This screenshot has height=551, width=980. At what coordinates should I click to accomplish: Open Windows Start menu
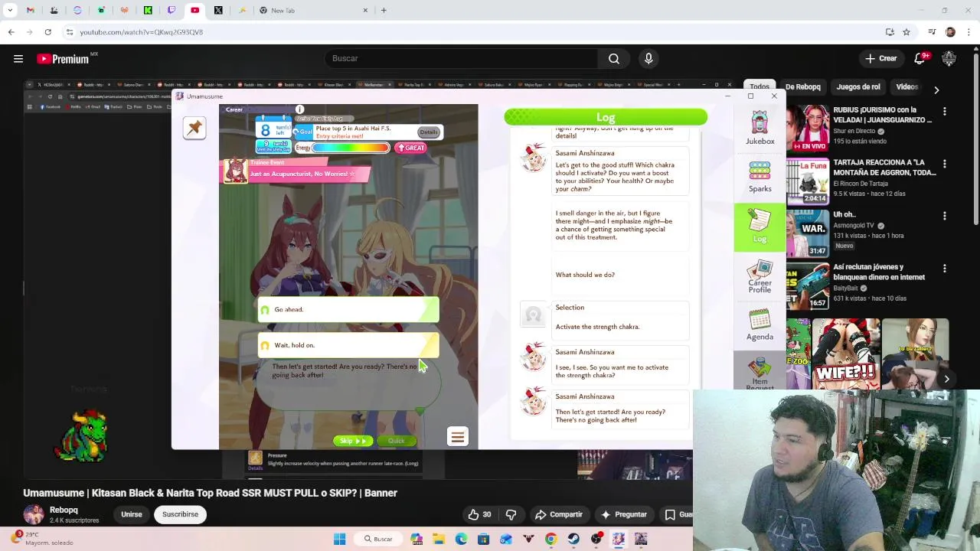tap(340, 539)
